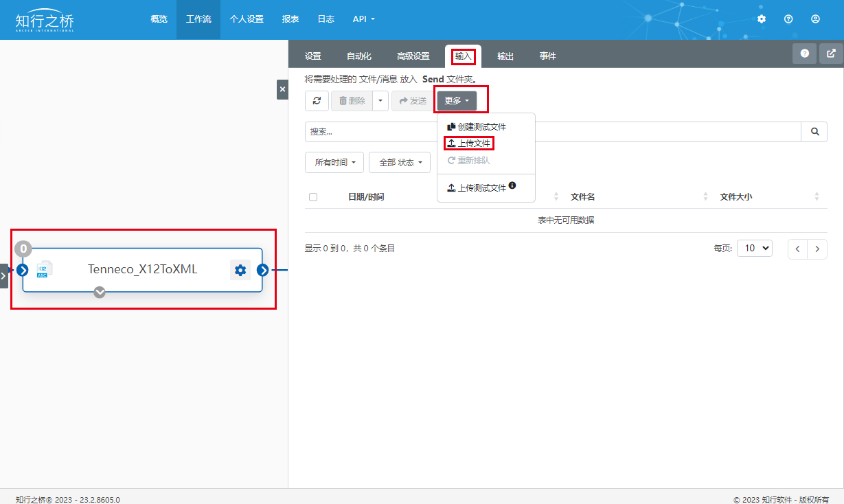Open the gear settings on the Tenneco_X12ToXML connector
This screenshot has width=844, height=504.
tap(240, 271)
